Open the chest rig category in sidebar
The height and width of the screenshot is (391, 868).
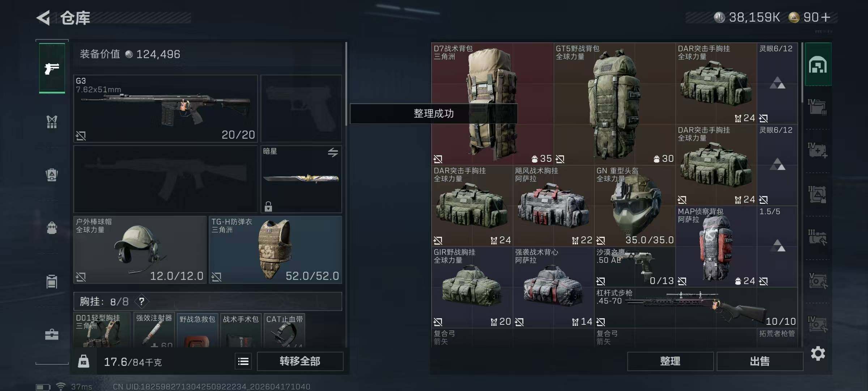click(x=52, y=122)
